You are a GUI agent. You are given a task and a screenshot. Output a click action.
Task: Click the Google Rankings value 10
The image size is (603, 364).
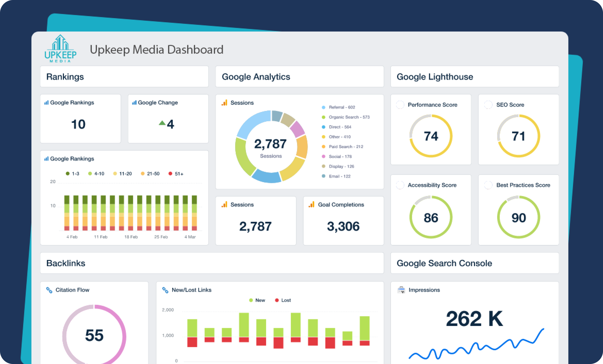pyautogui.click(x=78, y=124)
